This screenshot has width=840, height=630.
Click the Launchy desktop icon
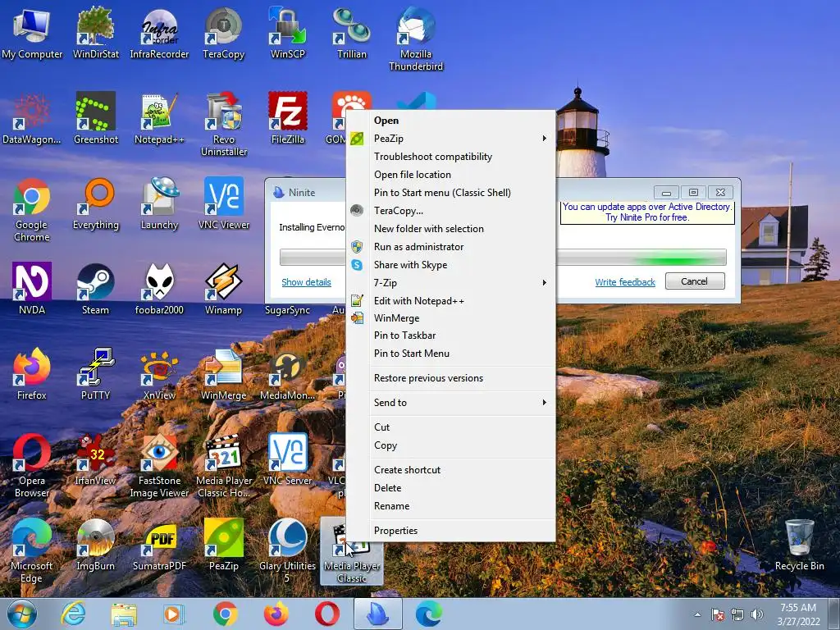(x=160, y=203)
